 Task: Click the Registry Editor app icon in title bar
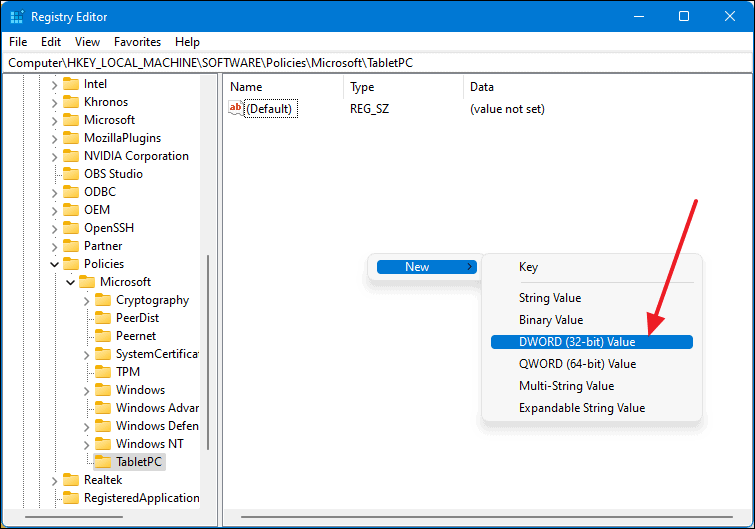coord(17,17)
